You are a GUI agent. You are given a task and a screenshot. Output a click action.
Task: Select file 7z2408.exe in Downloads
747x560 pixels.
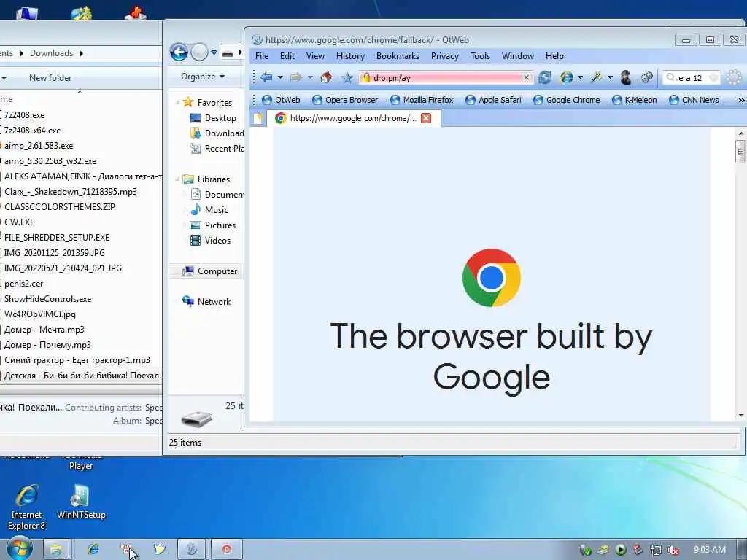[x=24, y=114]
